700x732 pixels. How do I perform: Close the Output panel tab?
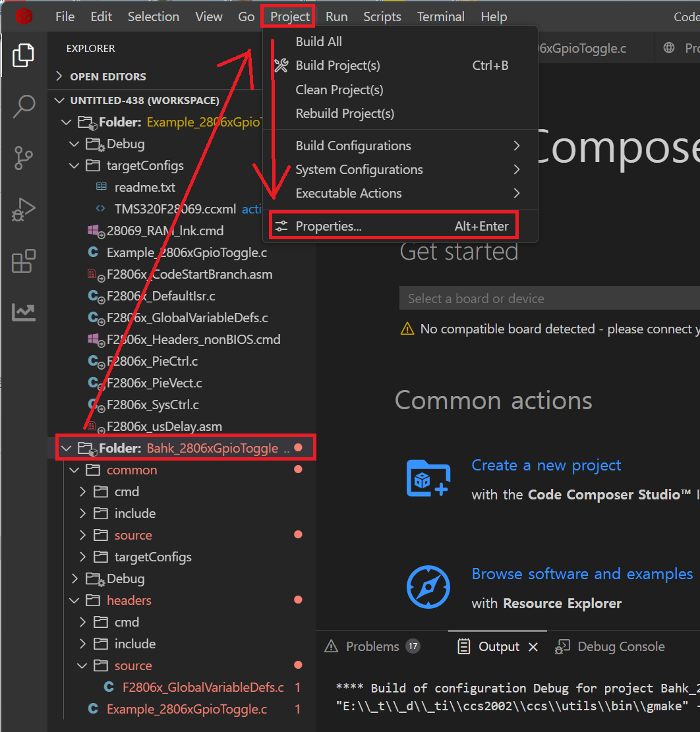coord(533,647)
